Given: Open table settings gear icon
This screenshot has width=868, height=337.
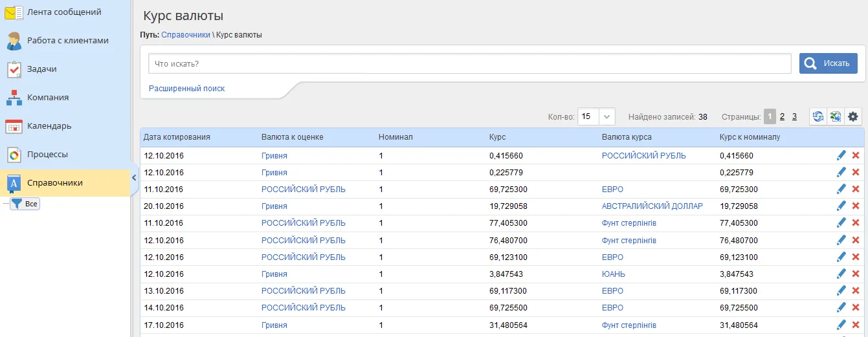Looking at the screenshot, I should coord(853,116).
